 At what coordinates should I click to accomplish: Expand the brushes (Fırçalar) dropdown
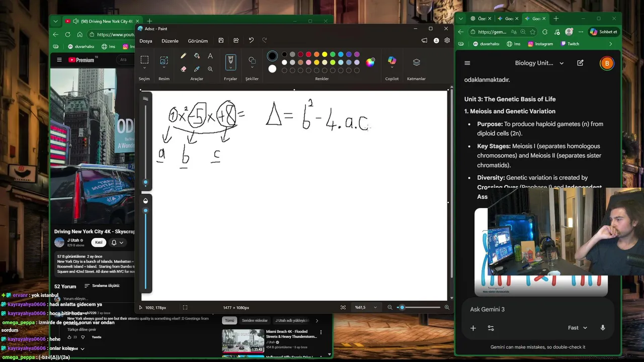pos(230,68)
